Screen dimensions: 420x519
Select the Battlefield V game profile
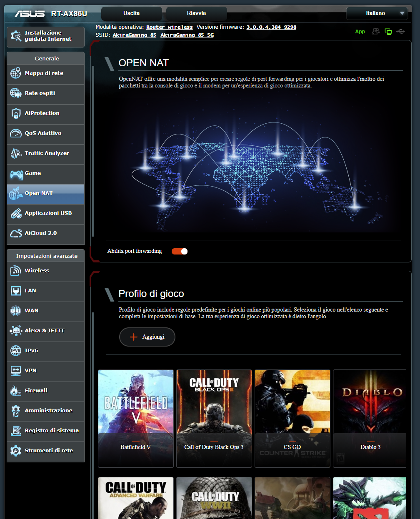pos(136,418)
